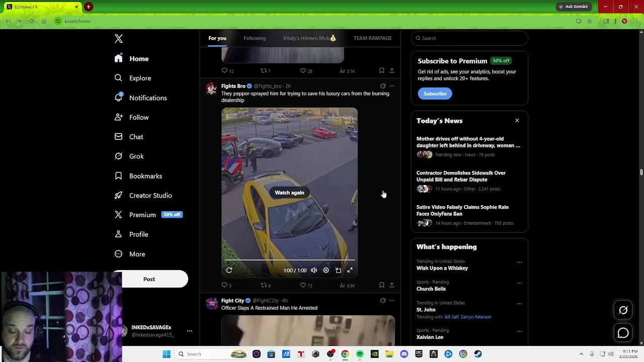
Task: Open more options on Fights Bro post
Action: 392,86
